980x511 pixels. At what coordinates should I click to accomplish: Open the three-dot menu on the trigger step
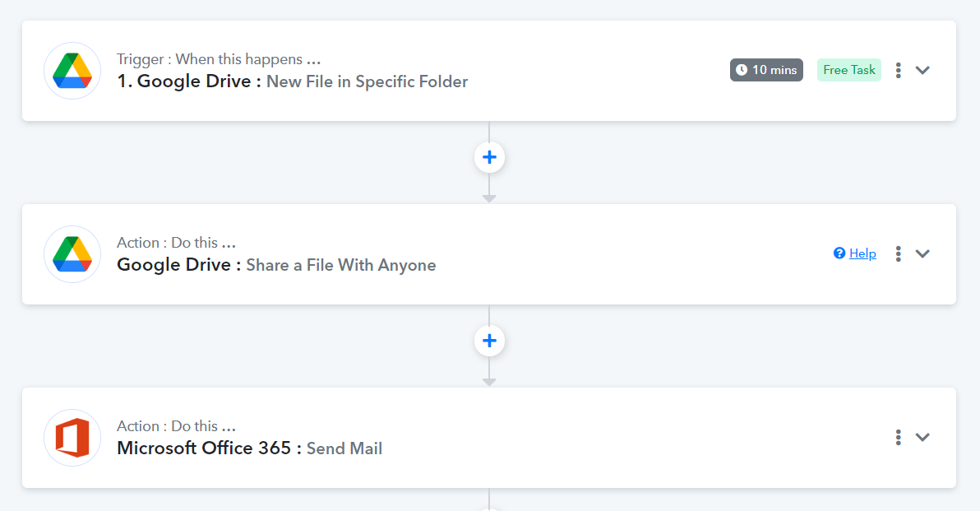(898, 70)
